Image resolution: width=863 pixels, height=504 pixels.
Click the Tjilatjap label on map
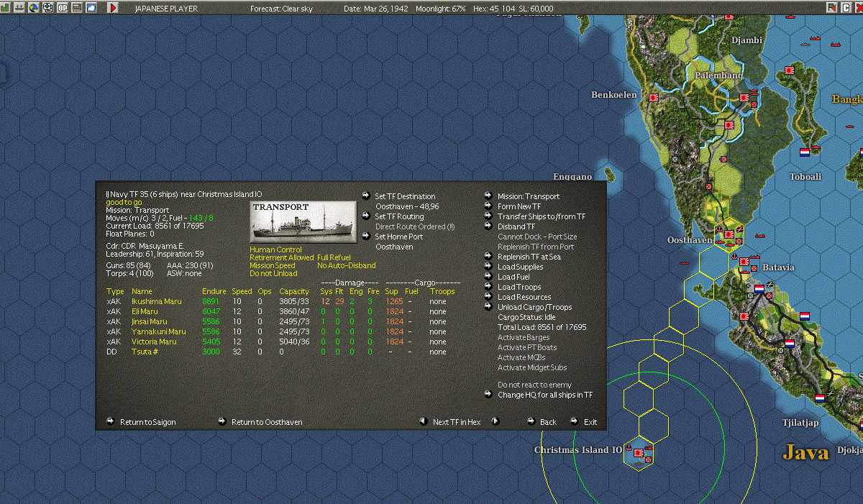point(800,423)
